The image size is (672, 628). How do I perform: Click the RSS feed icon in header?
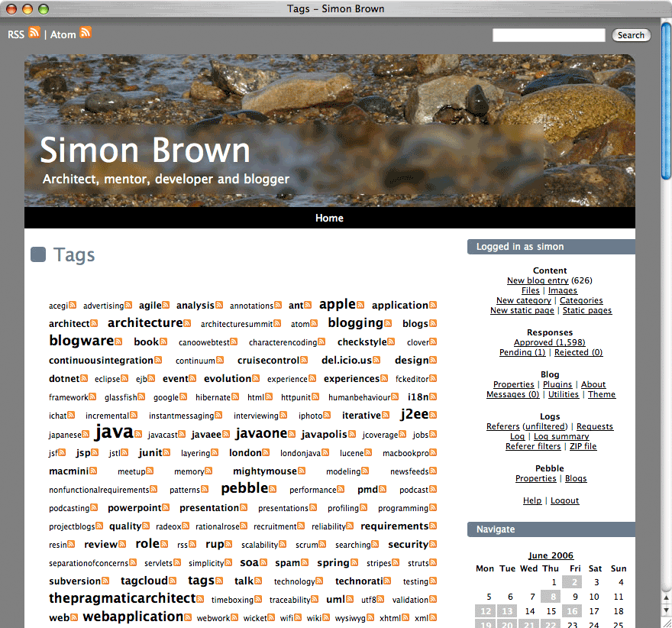(x=34, y=32)
